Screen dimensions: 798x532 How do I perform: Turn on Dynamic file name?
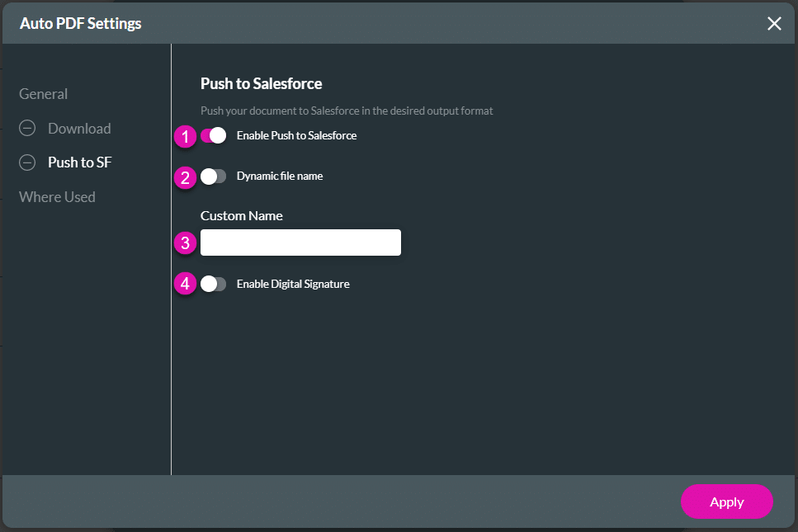213,177
